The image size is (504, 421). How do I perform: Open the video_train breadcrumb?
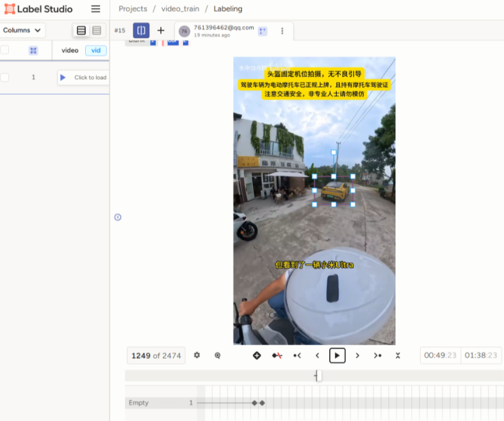coord(180,9)
